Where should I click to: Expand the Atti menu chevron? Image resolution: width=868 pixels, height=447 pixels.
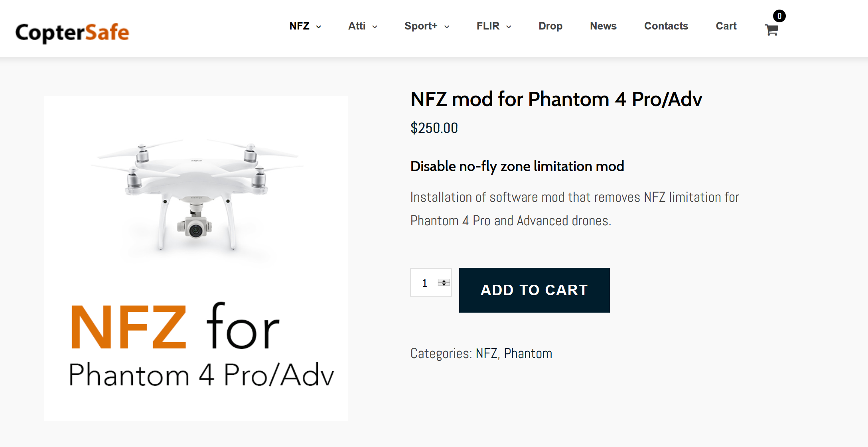[375, 27]
